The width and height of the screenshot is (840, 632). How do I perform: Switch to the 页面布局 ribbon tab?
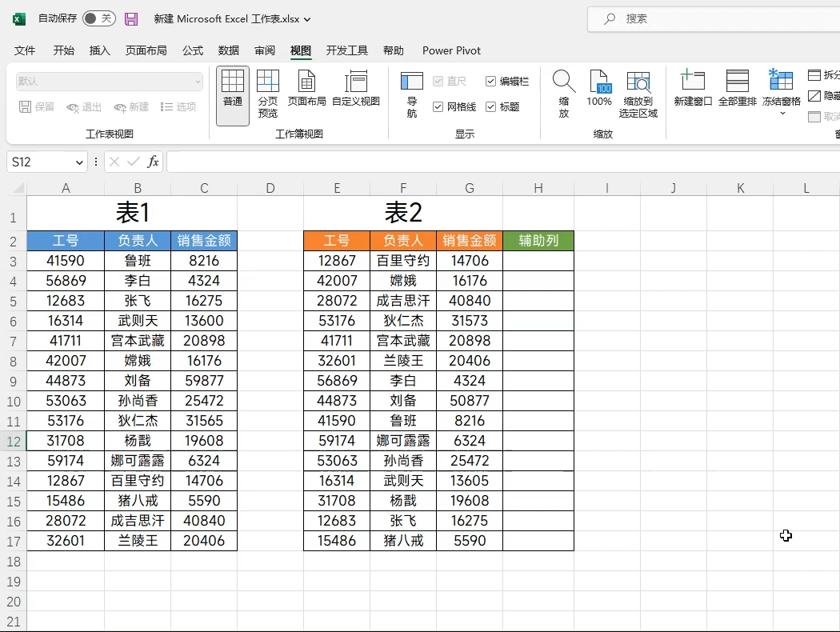click(x=146, y=50)
